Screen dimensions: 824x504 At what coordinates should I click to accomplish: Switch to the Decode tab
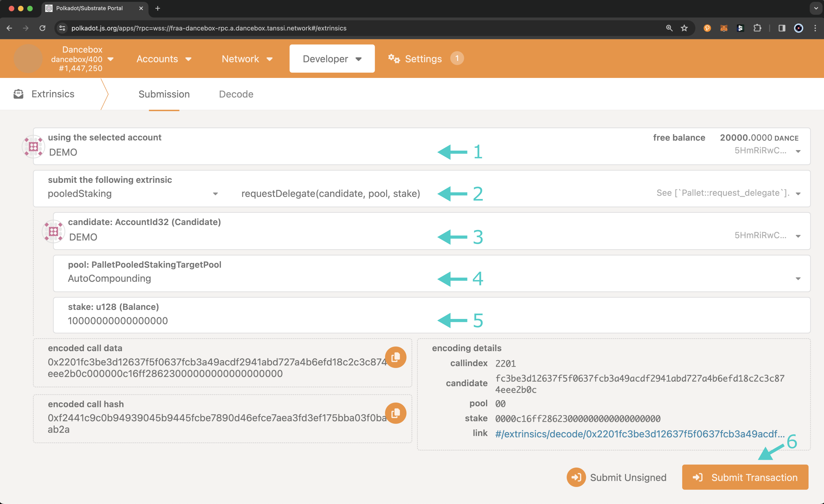[236, 94]
